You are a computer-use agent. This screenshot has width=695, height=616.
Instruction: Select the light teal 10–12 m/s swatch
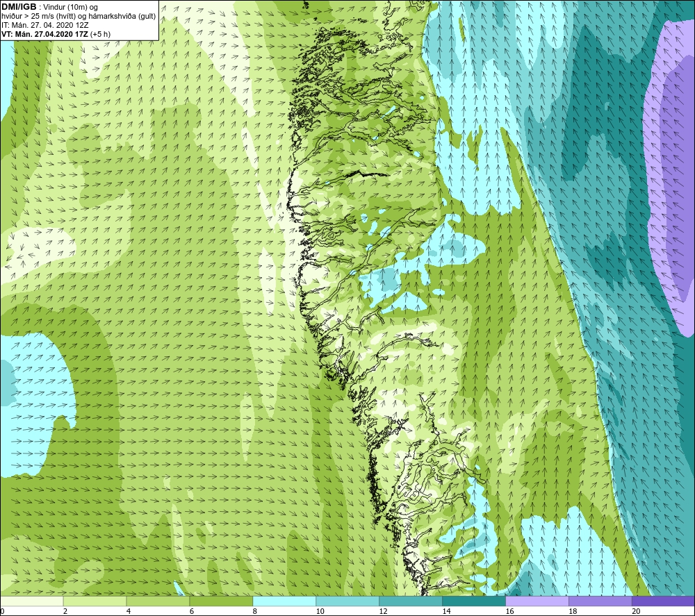tap(347, 601)
